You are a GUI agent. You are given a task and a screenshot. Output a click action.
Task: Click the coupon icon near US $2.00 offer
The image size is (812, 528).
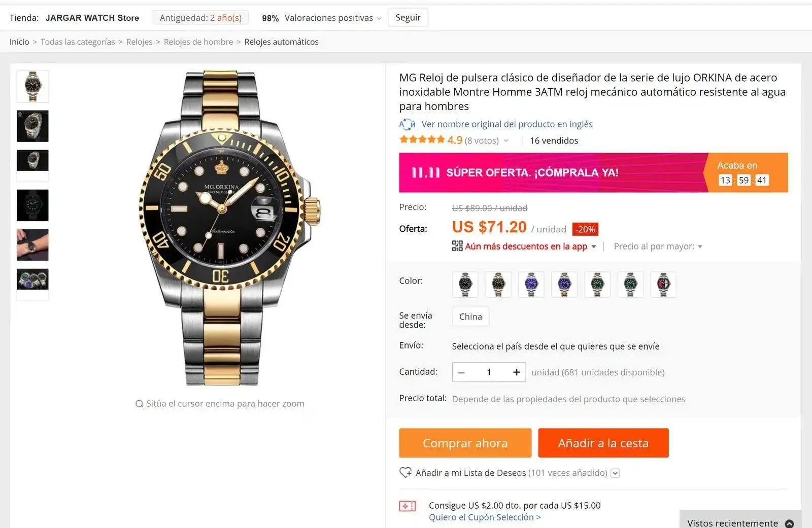tap(408, 506)
